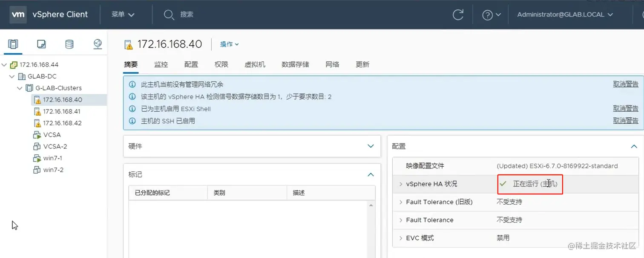
Task: Select host 172.16.168.42
Action: (63, 123)
